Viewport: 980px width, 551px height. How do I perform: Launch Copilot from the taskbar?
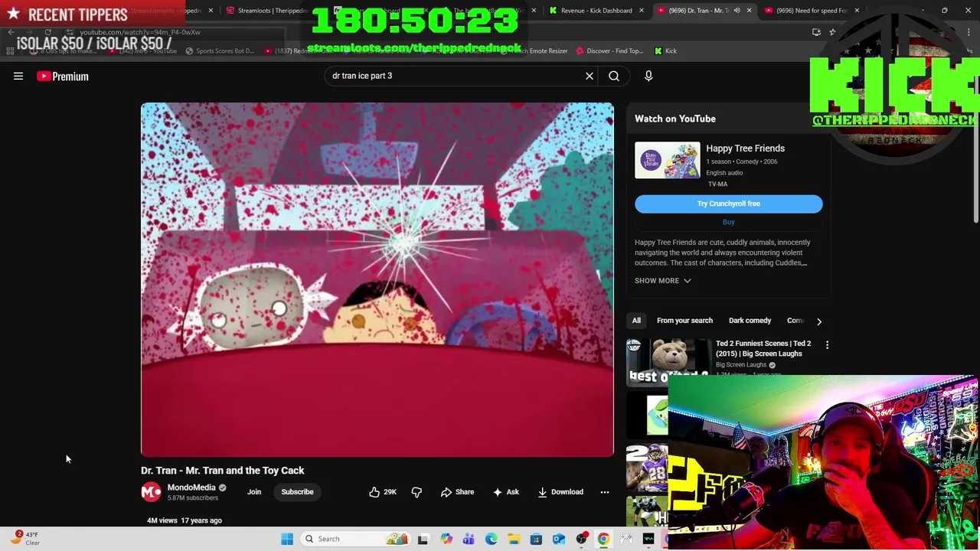point(446,539)
